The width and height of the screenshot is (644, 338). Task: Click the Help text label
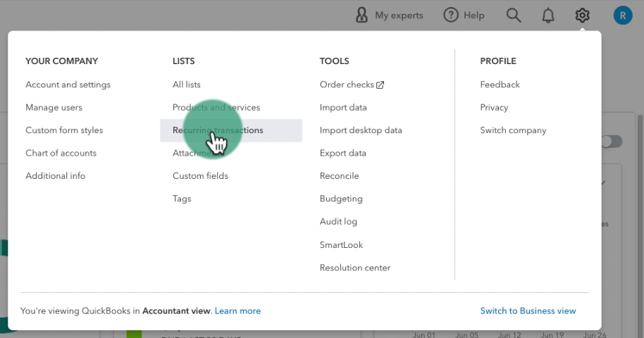pyautogui.click(x=474, y=15)
